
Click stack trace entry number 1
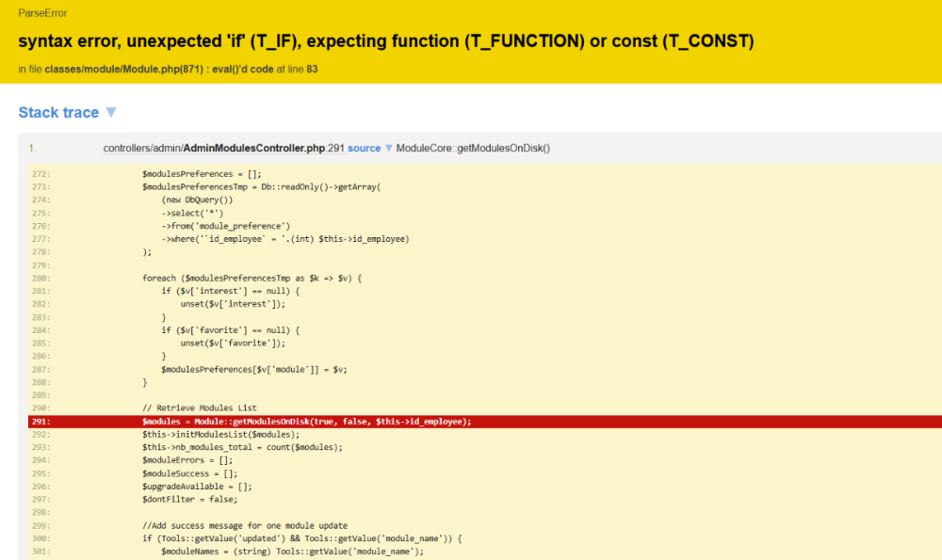[32, 149]
